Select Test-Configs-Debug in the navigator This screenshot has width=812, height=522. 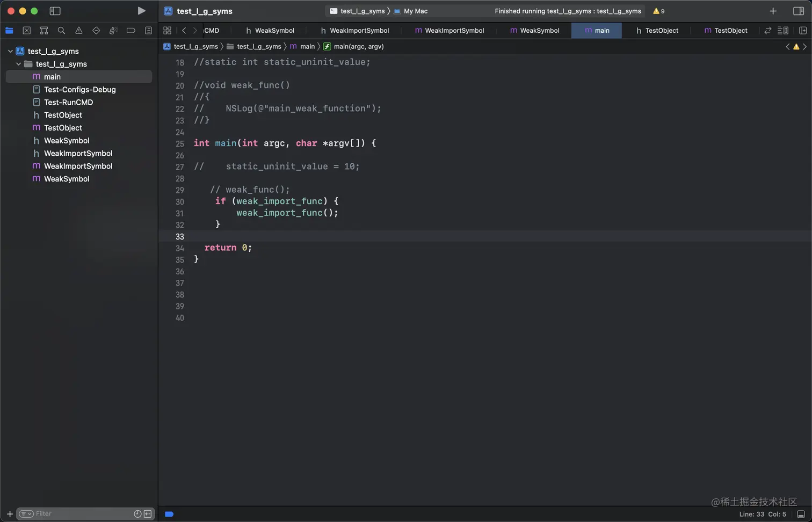(79, 90)
